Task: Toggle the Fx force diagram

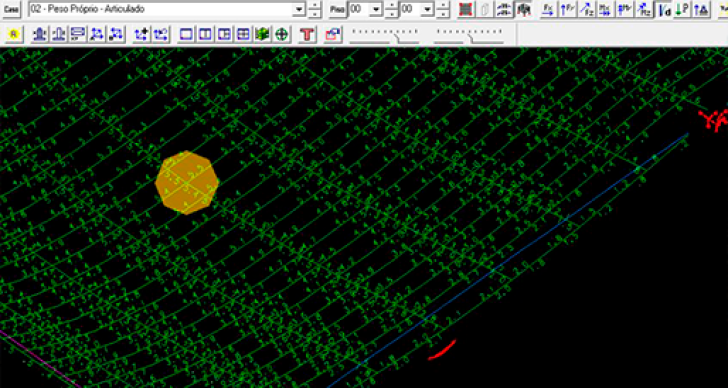Action: 549,9
